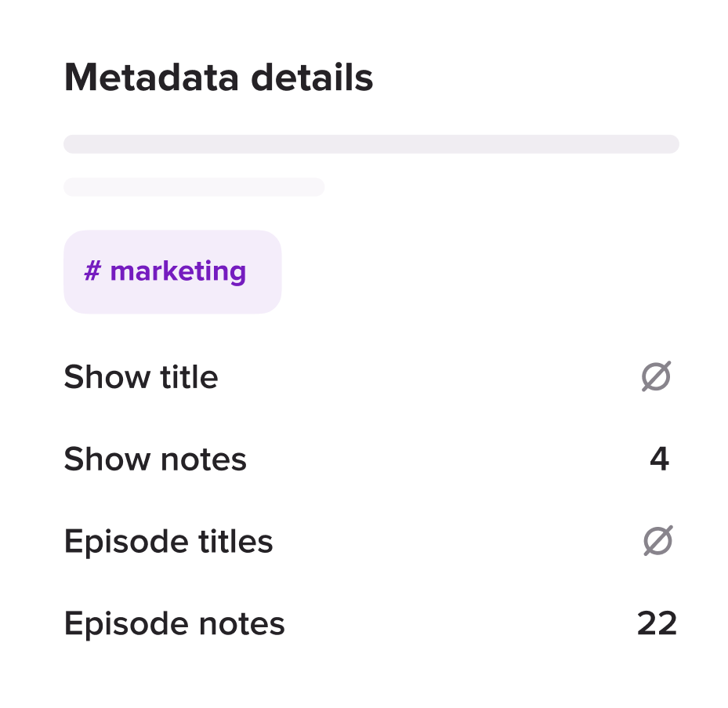Click the count 22 beside Episode notes

pos(657,624)
